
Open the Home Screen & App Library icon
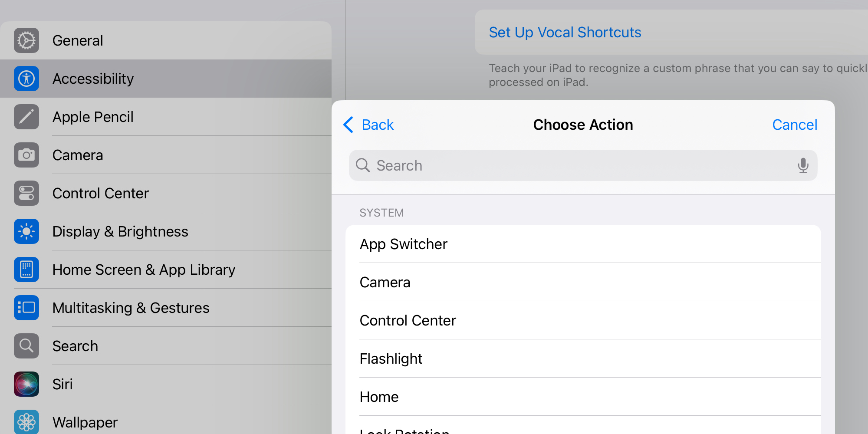[x=26, y=270]
